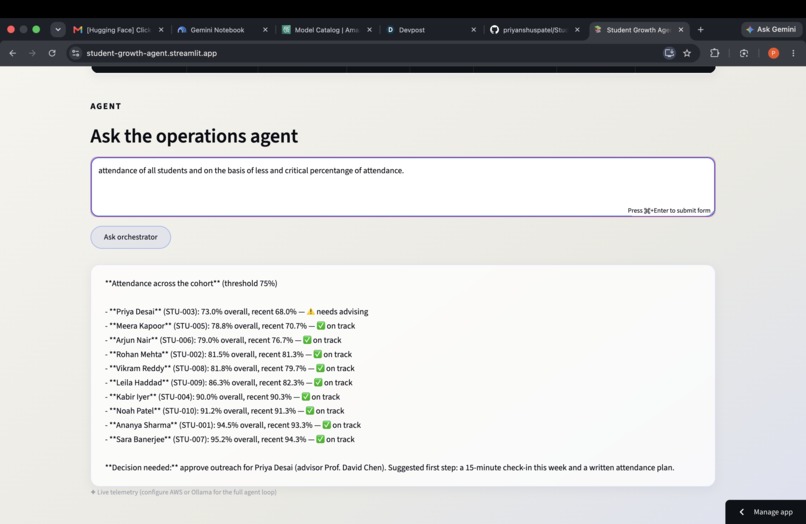Click the Ask orchestrator button

pos(131,237)
